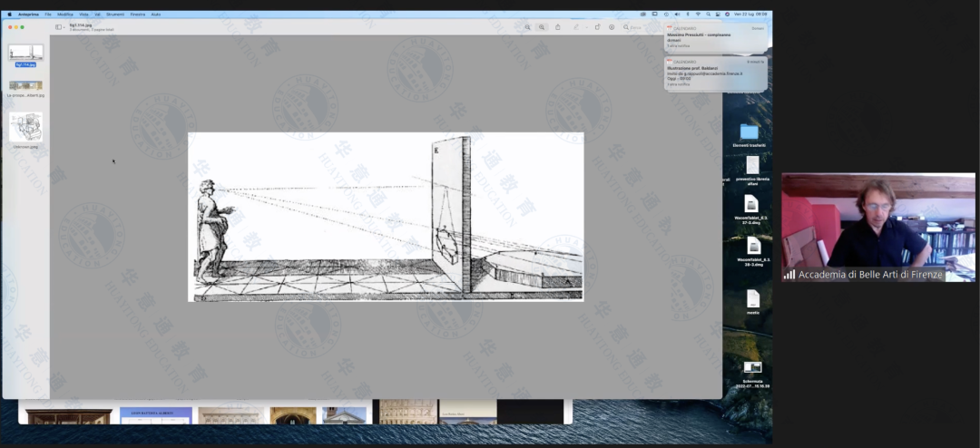Select the Highlight pen tool

pyautogui.click(x=576, y=27)
